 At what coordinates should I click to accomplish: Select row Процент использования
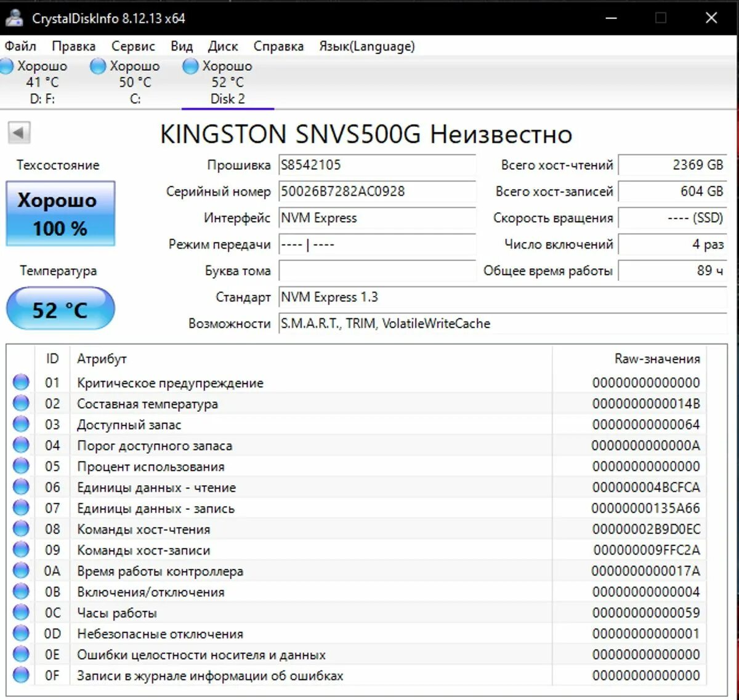click(x=357, y=466)
